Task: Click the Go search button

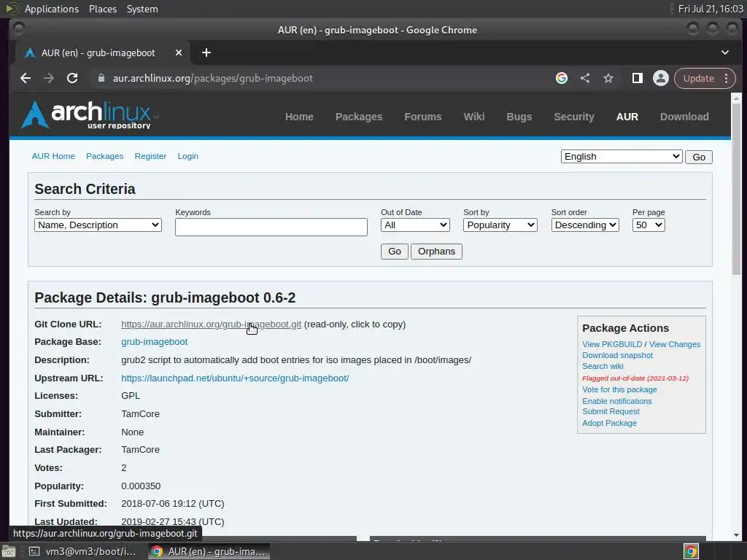Action: [x=395, y=252]
